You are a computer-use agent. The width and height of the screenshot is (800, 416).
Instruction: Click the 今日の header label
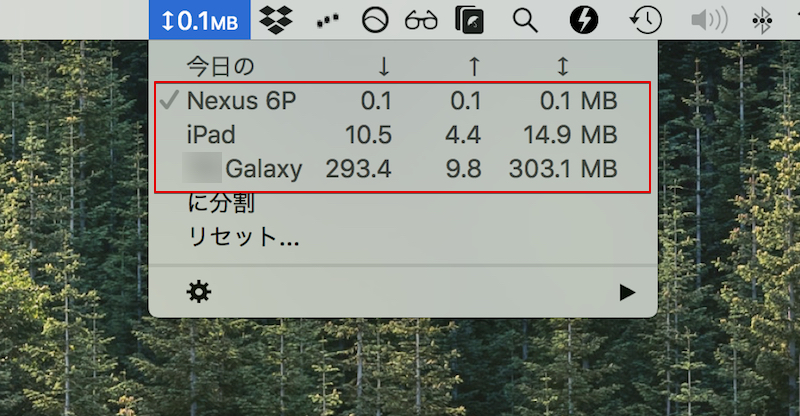tap(220, 67)
